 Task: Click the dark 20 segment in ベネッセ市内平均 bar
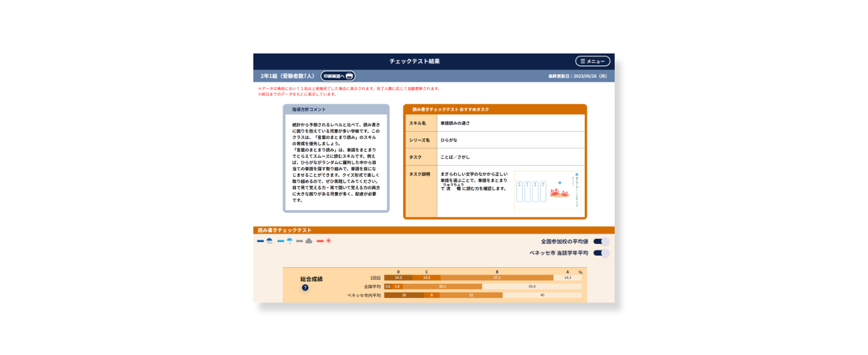404,295
